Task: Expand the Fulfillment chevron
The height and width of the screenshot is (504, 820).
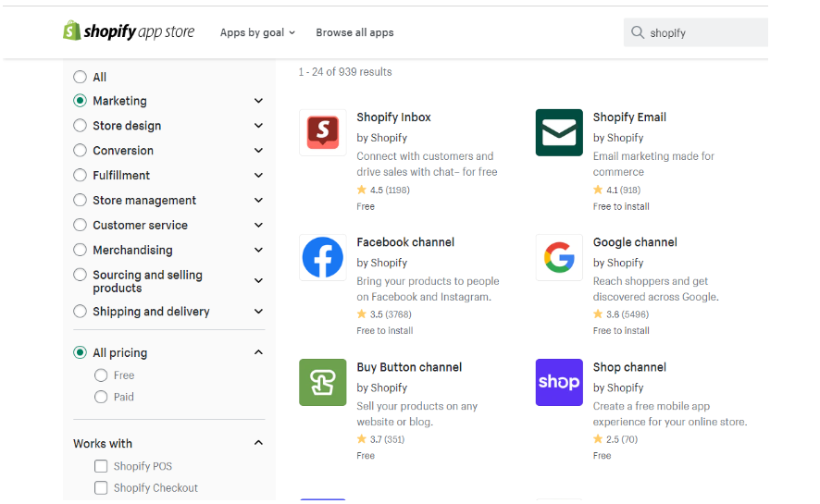Action: [258, 176]
